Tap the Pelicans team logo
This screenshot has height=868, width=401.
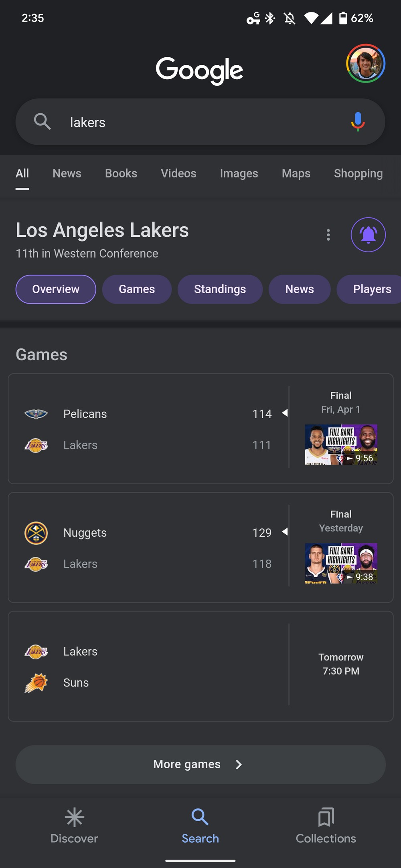click(36, 414)
